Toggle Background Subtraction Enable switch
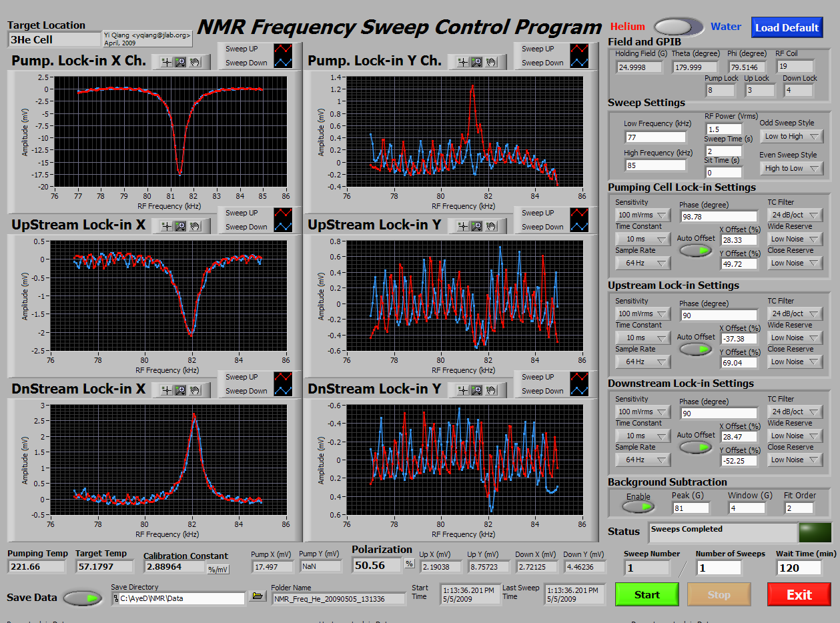Viewport: 840px width, 623px height. coord(638,508)
